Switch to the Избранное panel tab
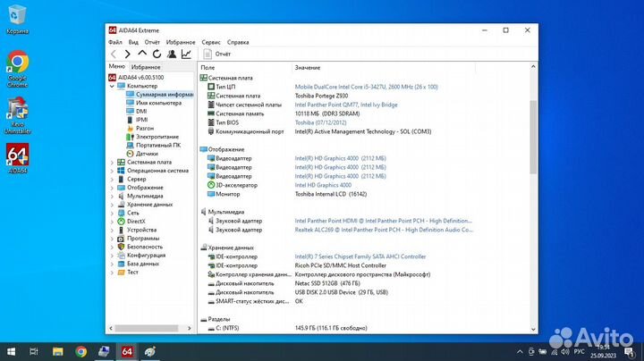Screen dimensions: 644x361 tap(146, 67)
